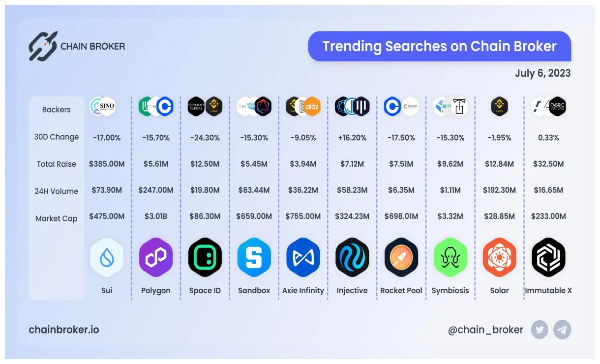Select the Axie Infinity logo

point(303,257)
